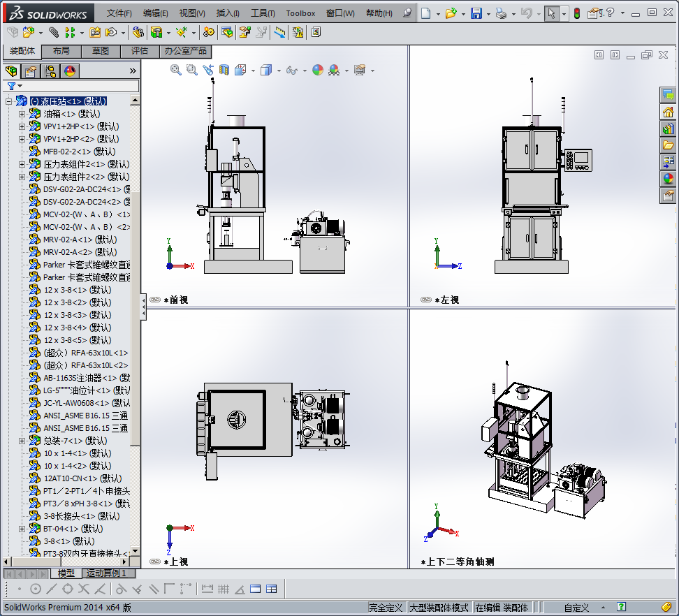Click the New document icon
Viewport: 679px width, 616px height.
pyautogui.click(x=426, y=13)
